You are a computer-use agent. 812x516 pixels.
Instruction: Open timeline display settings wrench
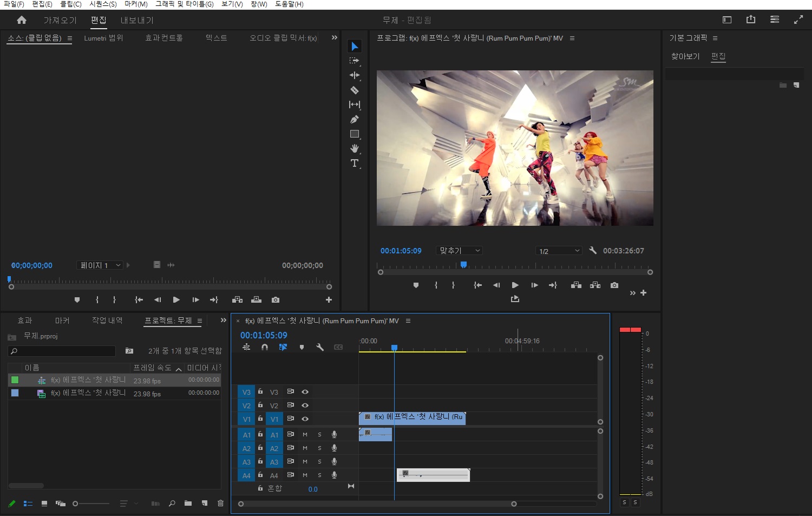tap(320, 347)
